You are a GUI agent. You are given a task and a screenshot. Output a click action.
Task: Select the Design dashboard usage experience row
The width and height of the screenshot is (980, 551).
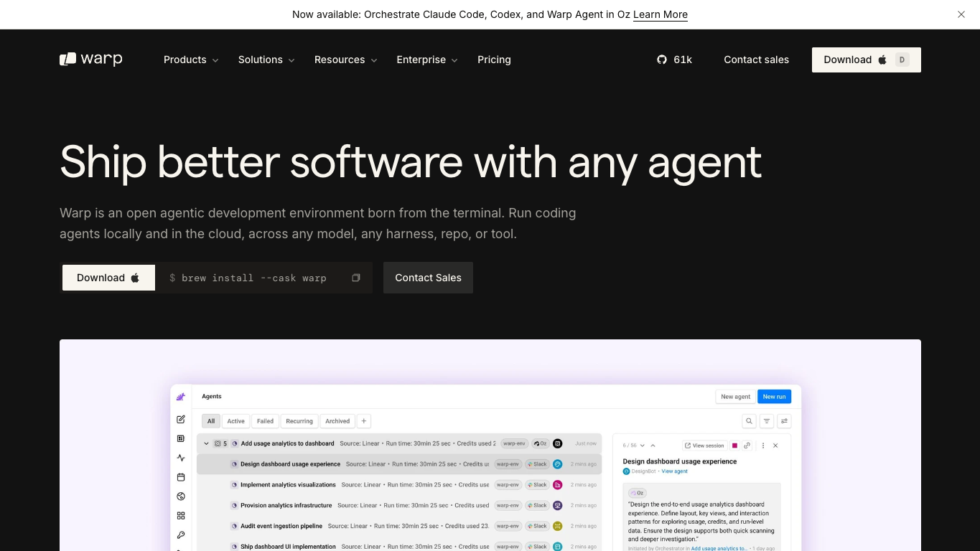[x=399, y=464]
